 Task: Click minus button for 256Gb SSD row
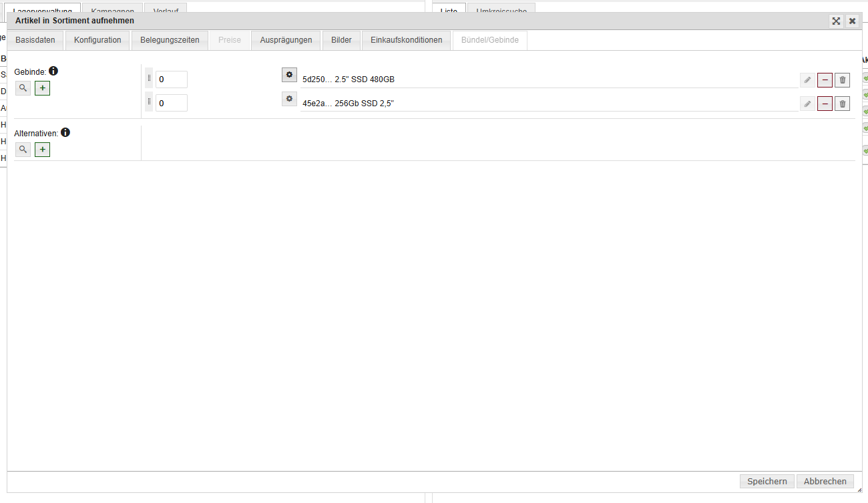(825, 104)
